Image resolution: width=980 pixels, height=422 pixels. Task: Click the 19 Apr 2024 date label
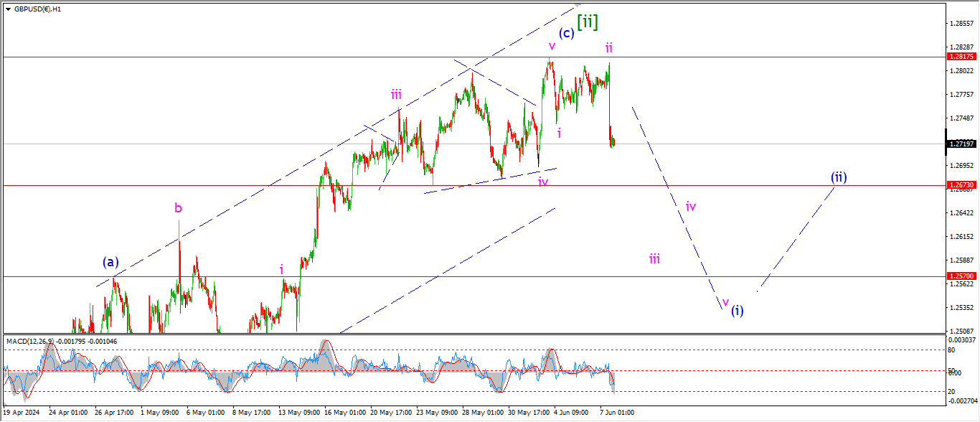coord(22,413)
